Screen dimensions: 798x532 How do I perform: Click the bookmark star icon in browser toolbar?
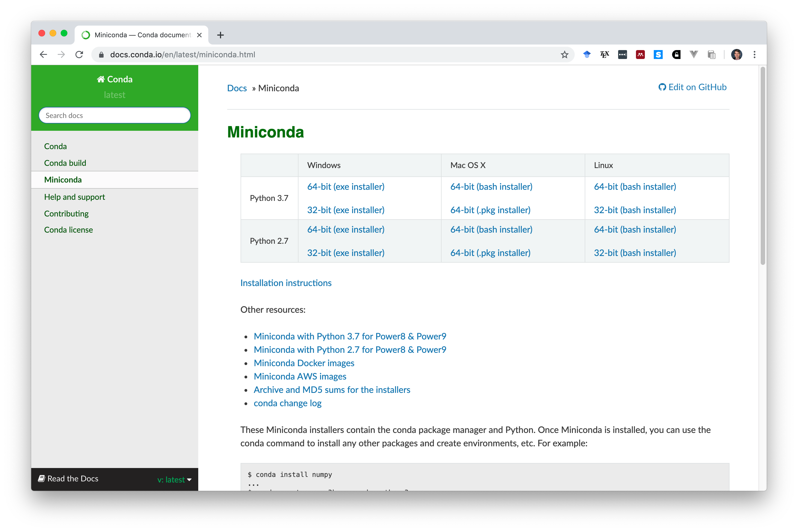click(564, 55)
